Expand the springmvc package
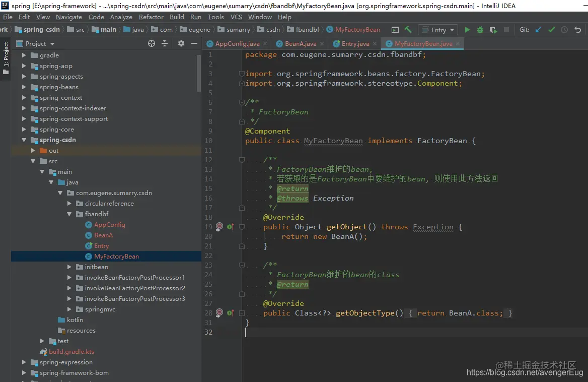 click(x=69, y=309)
